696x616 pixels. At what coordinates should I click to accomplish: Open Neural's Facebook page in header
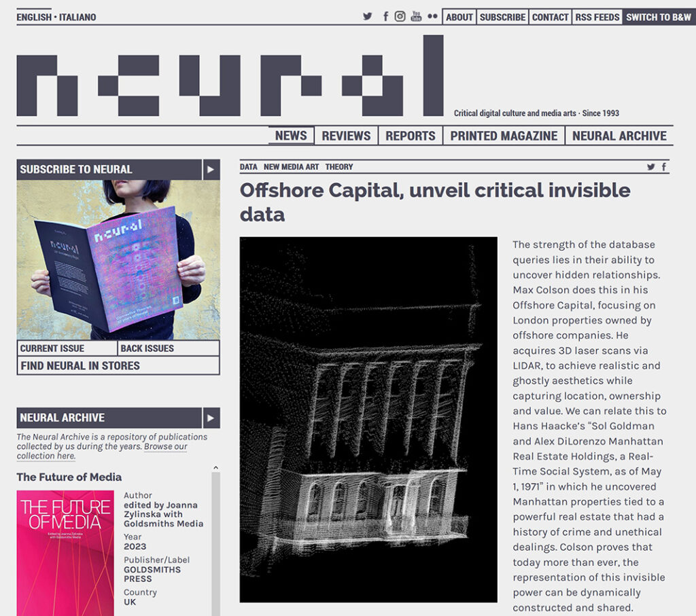point(385,17)
